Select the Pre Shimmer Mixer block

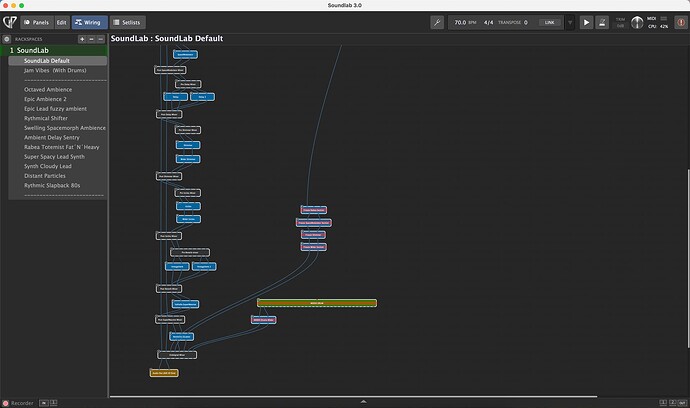[x=188, y=130]
